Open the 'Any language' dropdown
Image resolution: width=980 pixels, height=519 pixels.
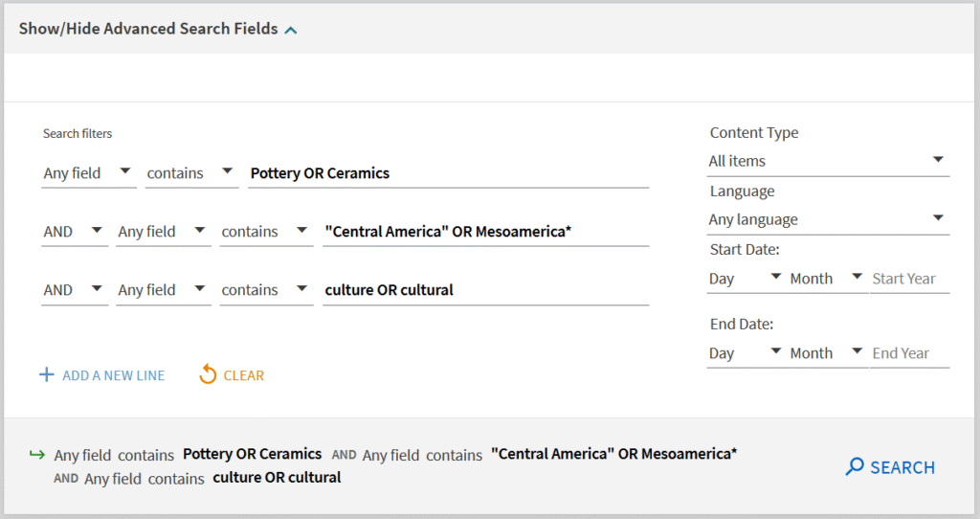pos(828,219)
